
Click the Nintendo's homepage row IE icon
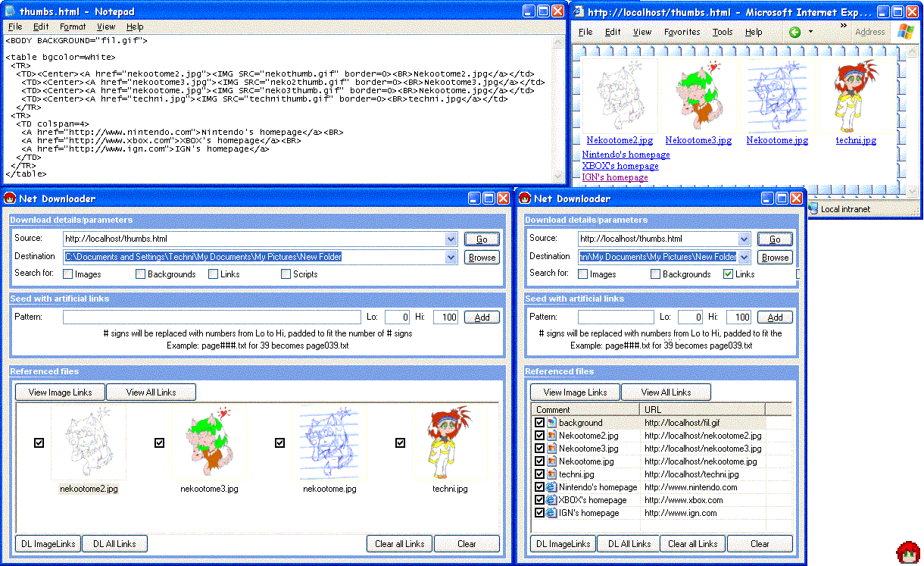tap(551, 487)
